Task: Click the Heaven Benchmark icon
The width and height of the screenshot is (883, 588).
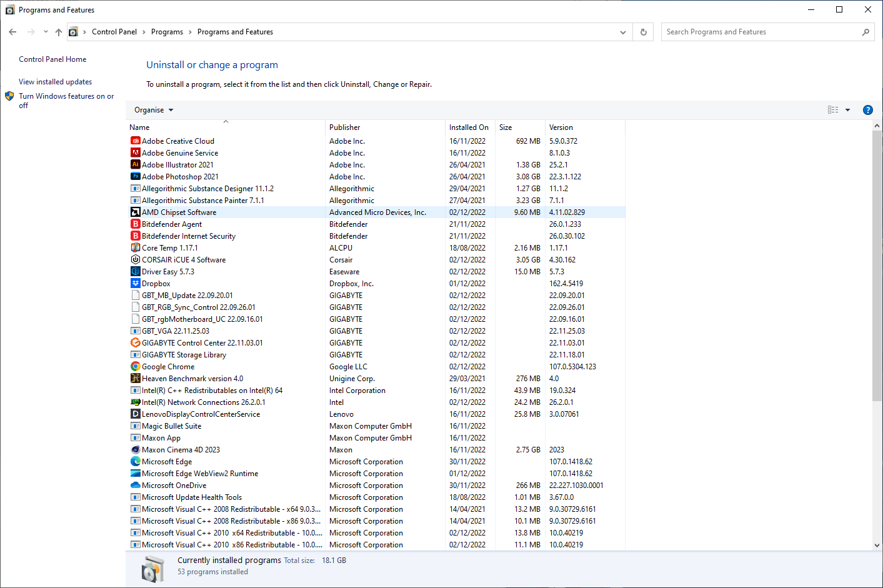Action: point(136,379)
